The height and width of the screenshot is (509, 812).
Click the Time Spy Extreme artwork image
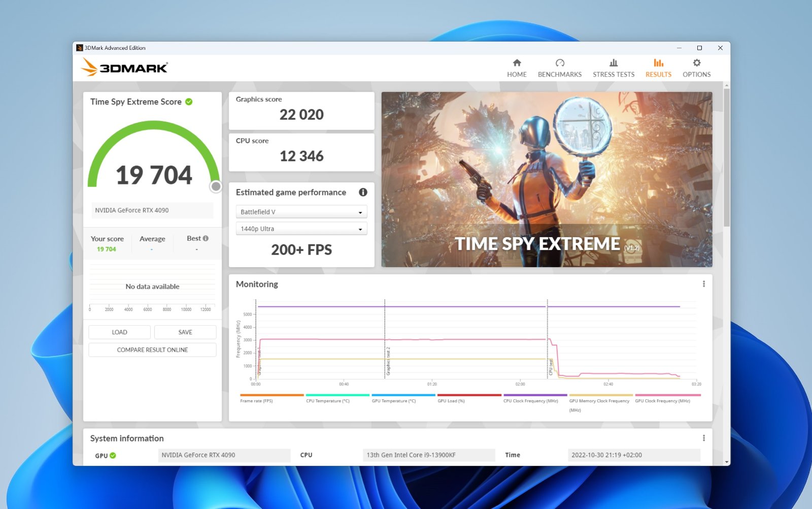[547, 179]
